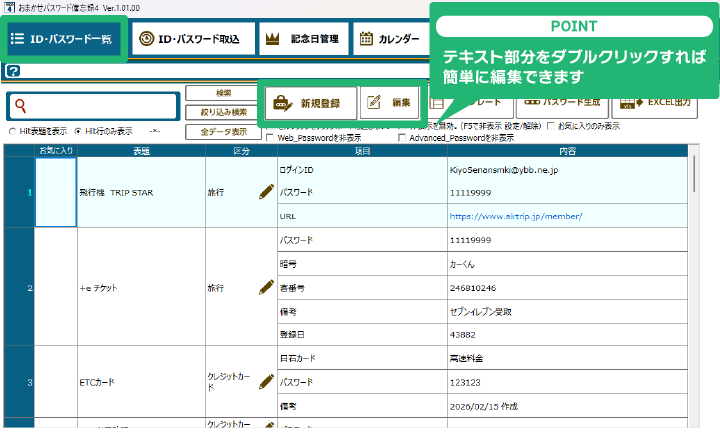Click the 項目 column header
This screenshot has width=720, height=433.
point(363,151)
